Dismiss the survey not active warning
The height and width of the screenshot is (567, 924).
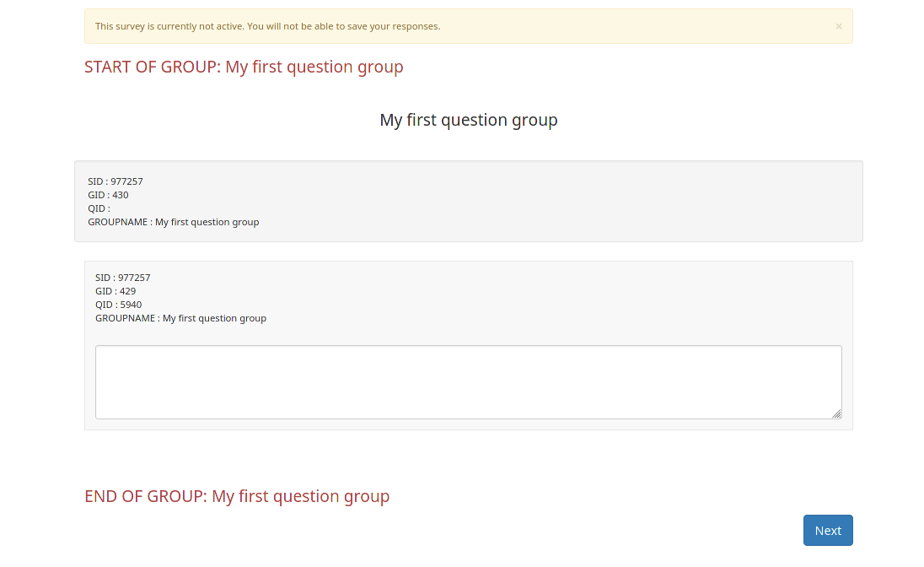[x=838, y=26]
